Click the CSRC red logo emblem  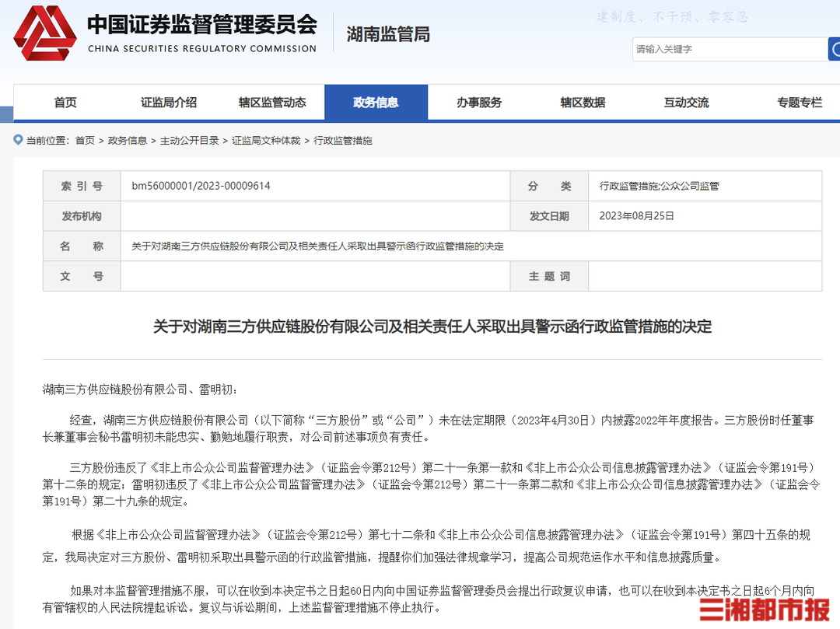click(x=45, y=33)
